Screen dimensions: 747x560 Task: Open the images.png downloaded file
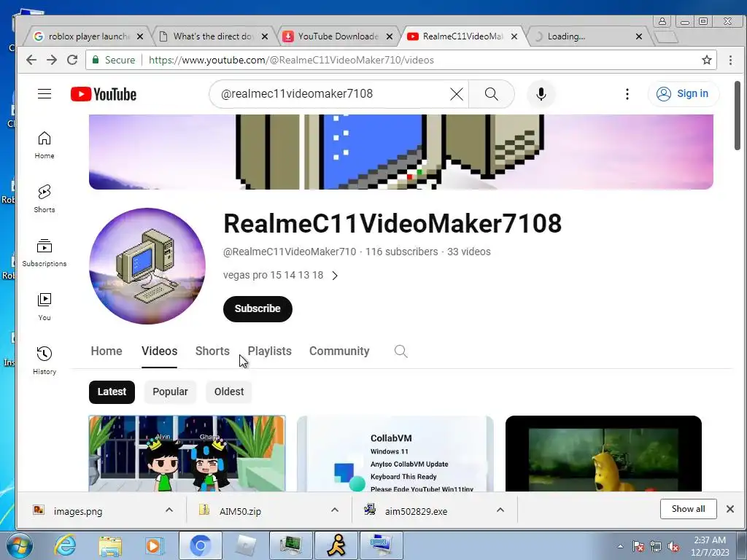[77, 511]
